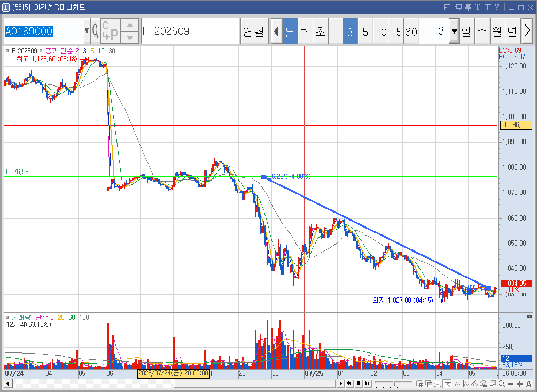Expand toolbar with right chevron arrow
This screenshot has width=537, height=392.
click(x=527, y=32)
